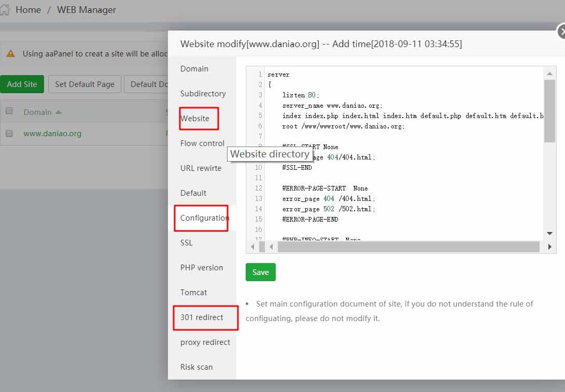The image size is (565, 392).
Task: Switch to the 301 redirect tab
Action: pyautogui.click(x=202, y=317)
